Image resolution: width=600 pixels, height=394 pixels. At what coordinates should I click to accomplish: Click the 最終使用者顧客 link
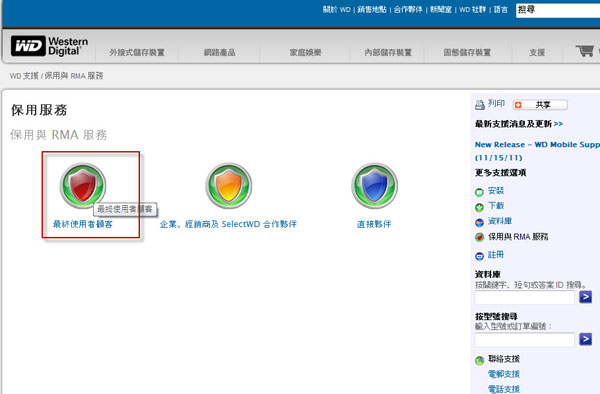[83, 224]
